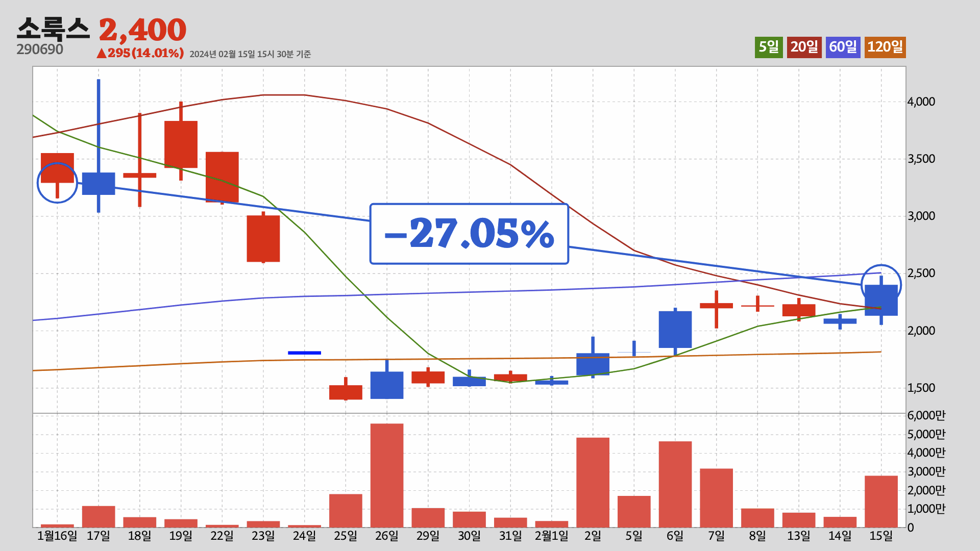
Task: Select the 6일 volume bar
Action: pos(675,484)
